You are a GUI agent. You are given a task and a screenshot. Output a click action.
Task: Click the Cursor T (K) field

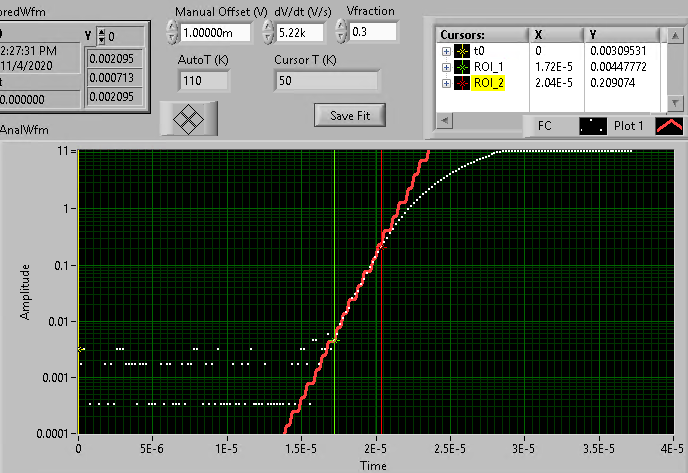click(326, 80)
